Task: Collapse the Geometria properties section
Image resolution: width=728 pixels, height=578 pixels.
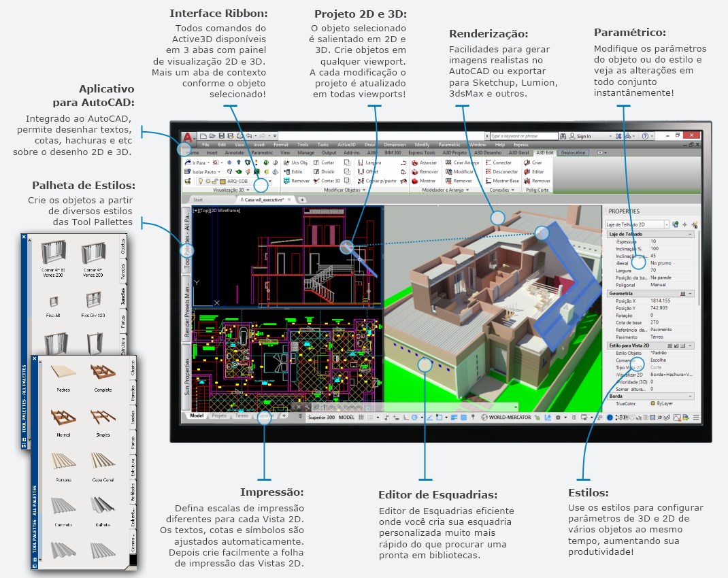Action: 691,294
